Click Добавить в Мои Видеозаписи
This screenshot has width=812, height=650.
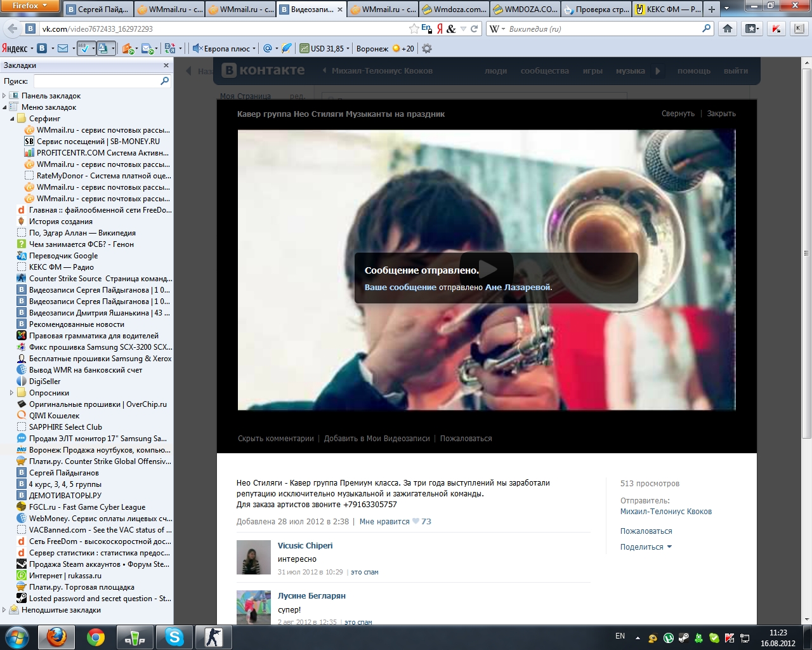pyautogui.click(x=377, y=439)
